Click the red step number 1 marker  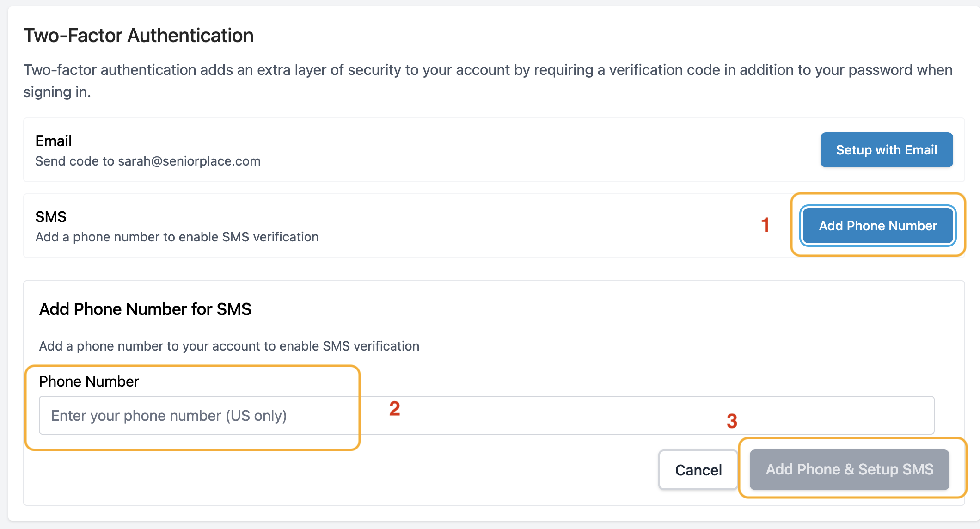tap(766, 225)
